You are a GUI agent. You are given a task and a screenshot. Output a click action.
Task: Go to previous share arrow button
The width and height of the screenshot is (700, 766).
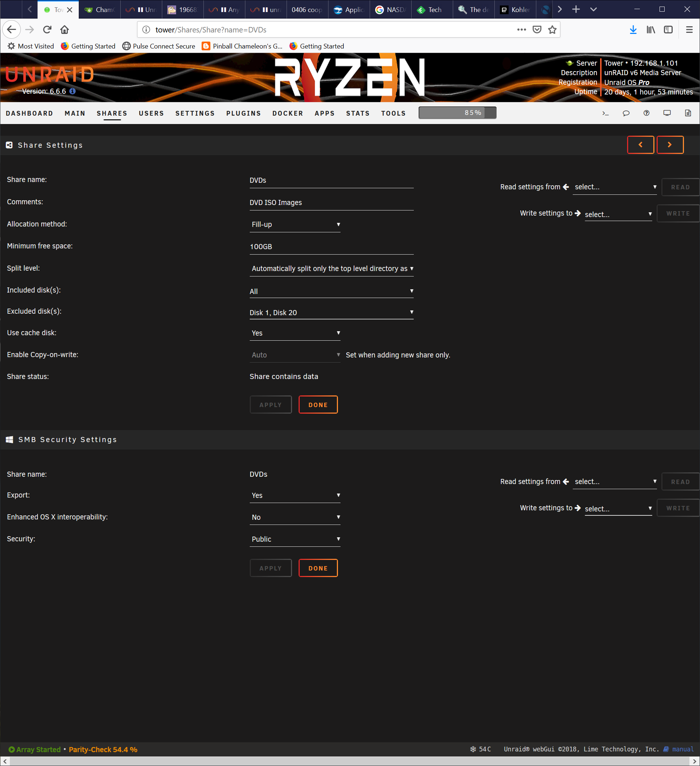[640, 145]
